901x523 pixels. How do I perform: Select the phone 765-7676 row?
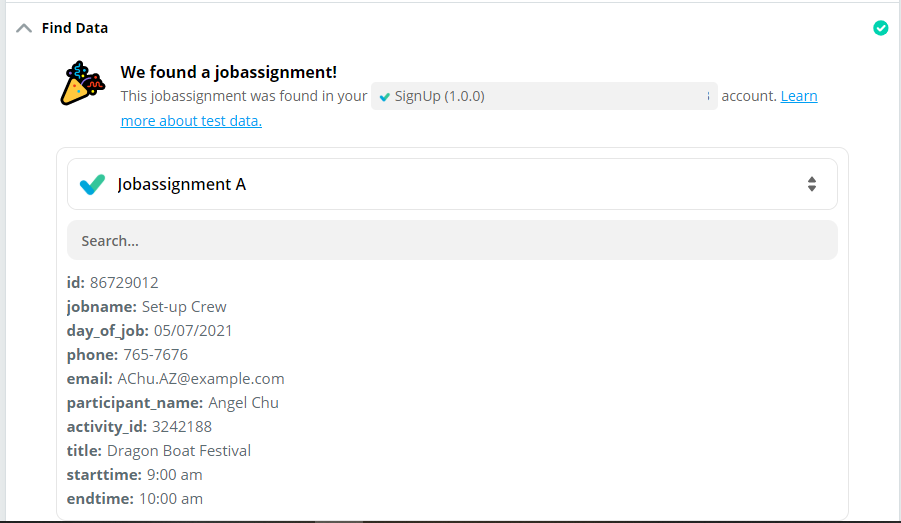(127, 355)
